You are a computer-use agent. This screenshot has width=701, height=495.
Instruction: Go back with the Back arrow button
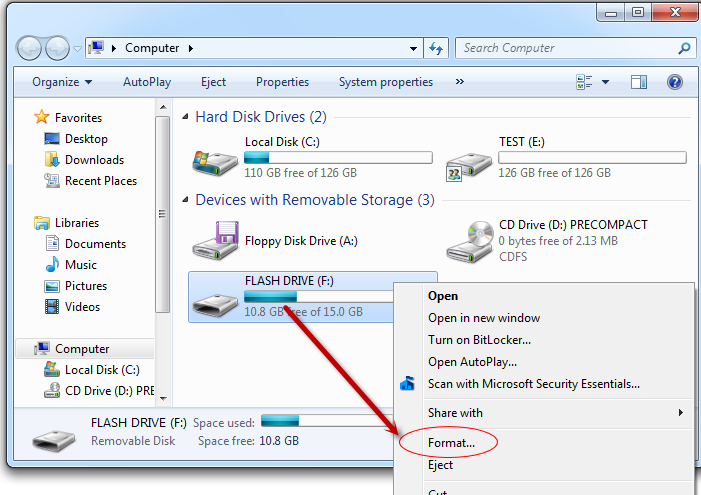click(x=30, y=48)
